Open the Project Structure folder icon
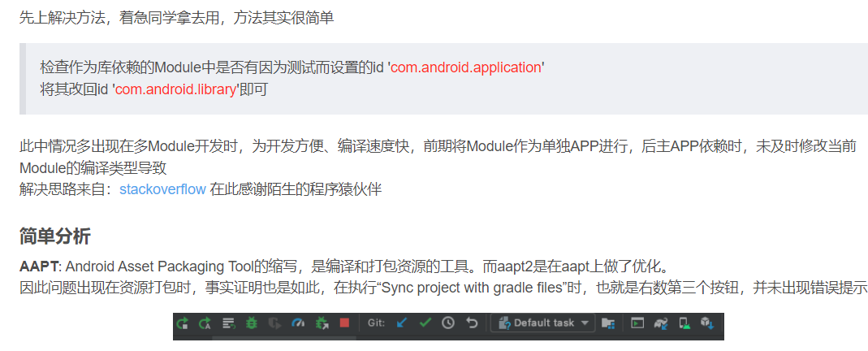The height and width of the screenshot is (351, 868). coord(608,323)
